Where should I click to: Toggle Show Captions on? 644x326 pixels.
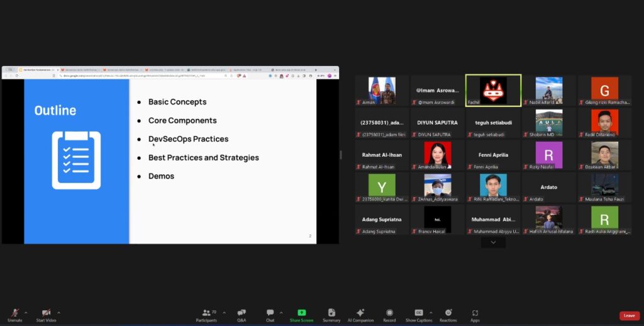(x=419, y=315)
